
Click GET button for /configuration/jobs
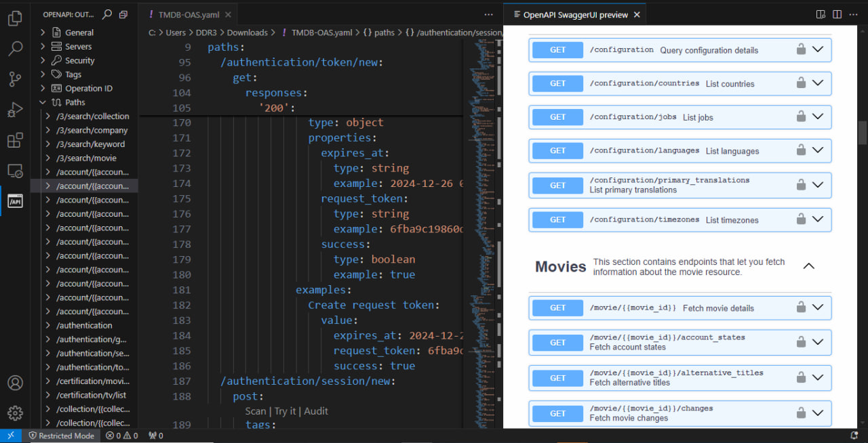tap(557, 117)
